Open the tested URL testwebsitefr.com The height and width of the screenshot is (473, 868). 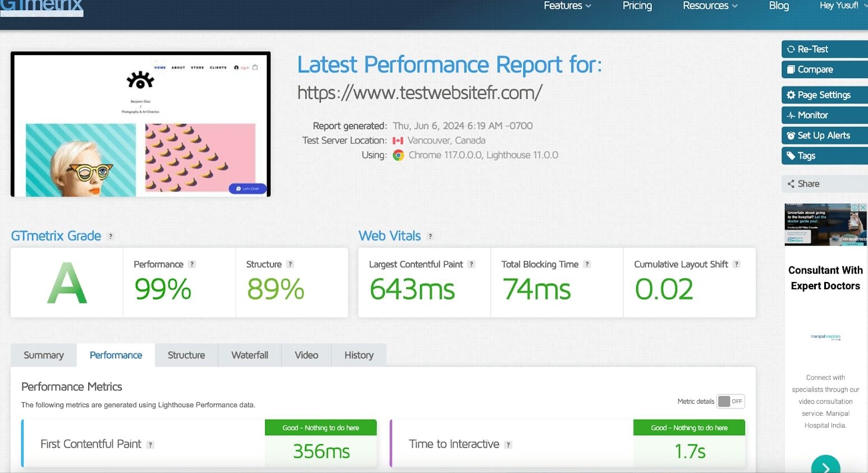pos(420,93)
